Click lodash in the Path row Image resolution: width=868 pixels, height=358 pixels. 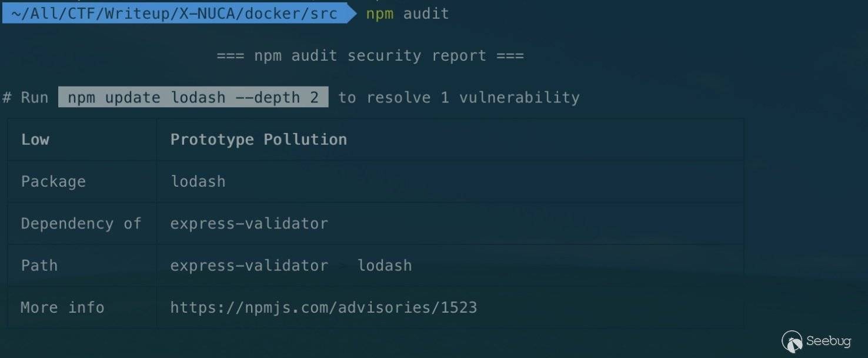coord(385,266)
